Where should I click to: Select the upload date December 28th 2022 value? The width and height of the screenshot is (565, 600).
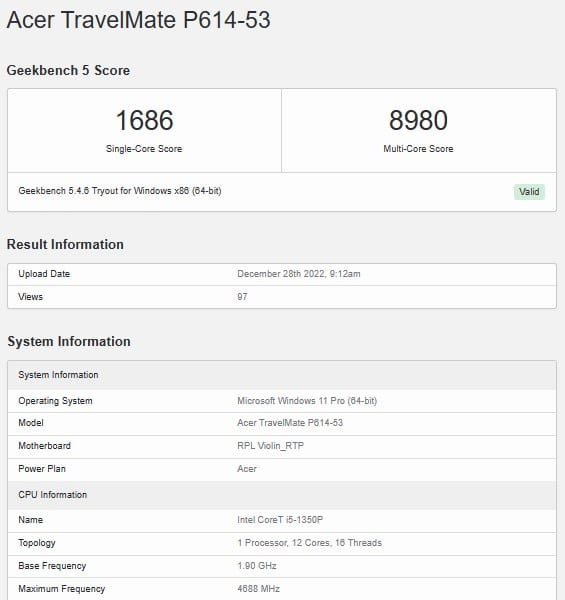click(299, 274)
